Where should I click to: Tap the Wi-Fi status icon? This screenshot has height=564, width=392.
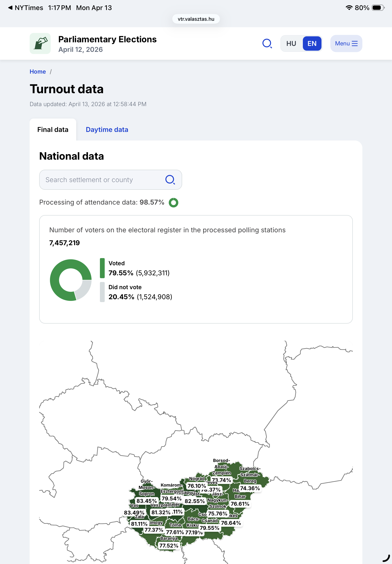[349, 8]
